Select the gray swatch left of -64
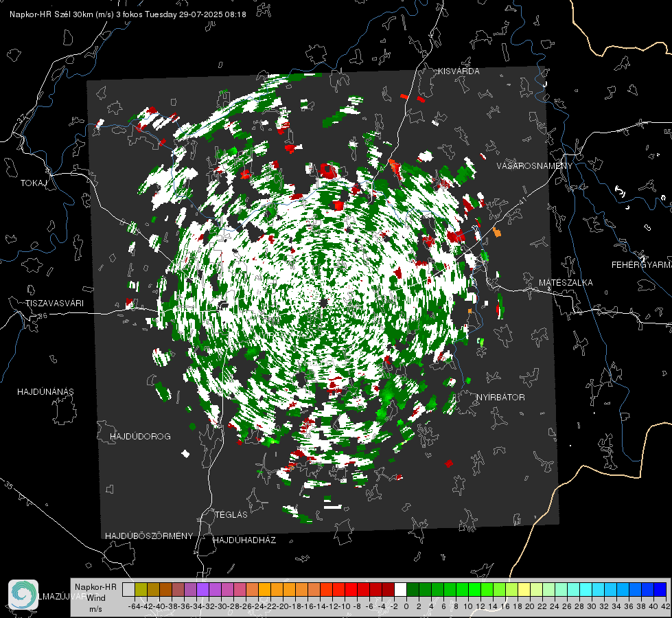The image size is (672, 618). [x=128, y=589]
